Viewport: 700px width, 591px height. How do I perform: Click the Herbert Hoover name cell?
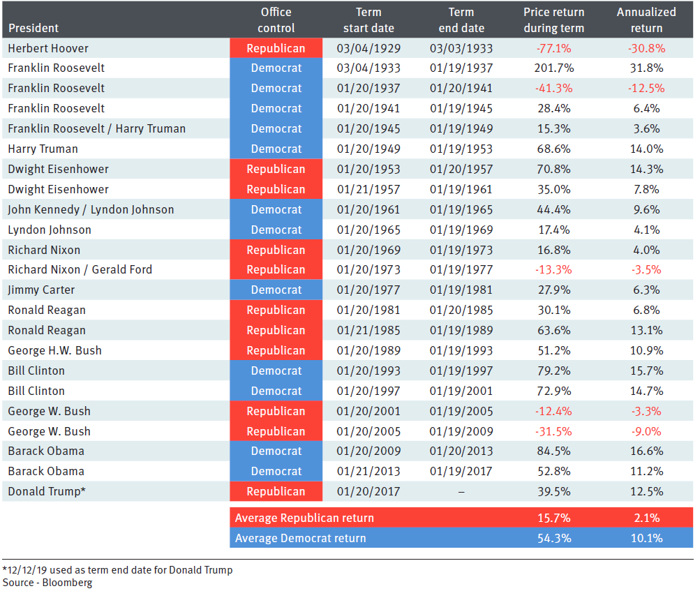pyautogui.click(x=48, y=48)
